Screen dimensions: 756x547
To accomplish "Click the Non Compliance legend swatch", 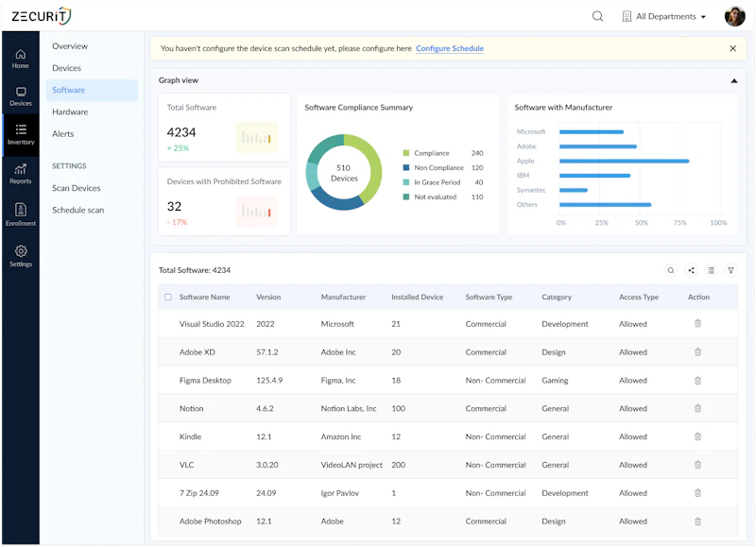I will [406, 167].
